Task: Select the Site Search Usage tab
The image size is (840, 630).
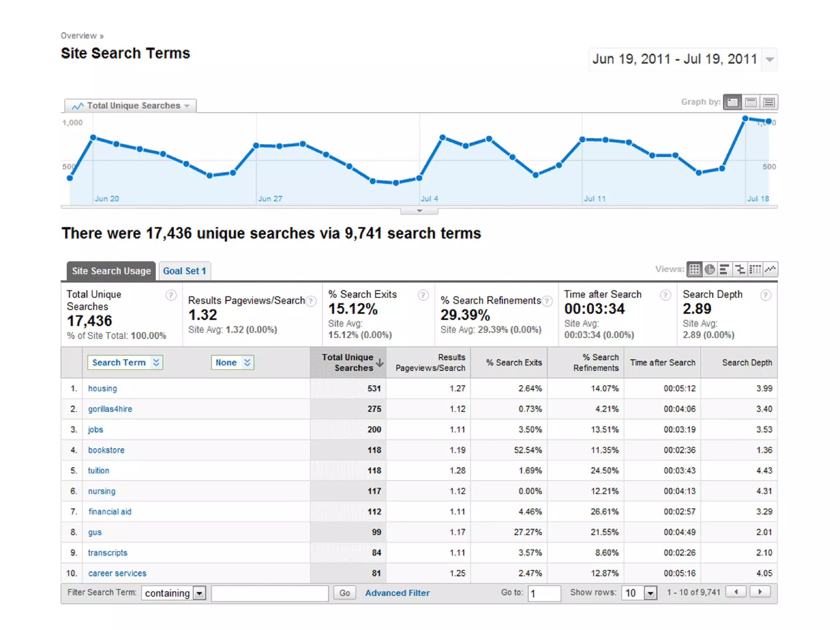Action: click(111, 271)
